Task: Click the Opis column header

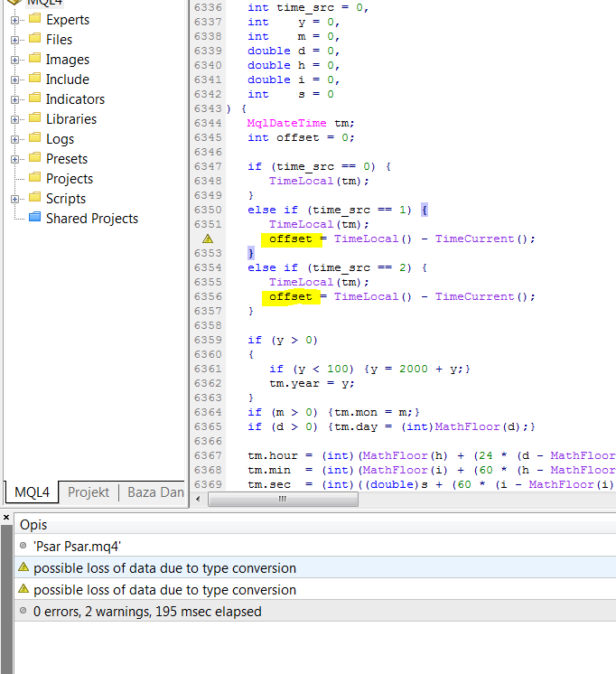Action: [x=317, y=524]
